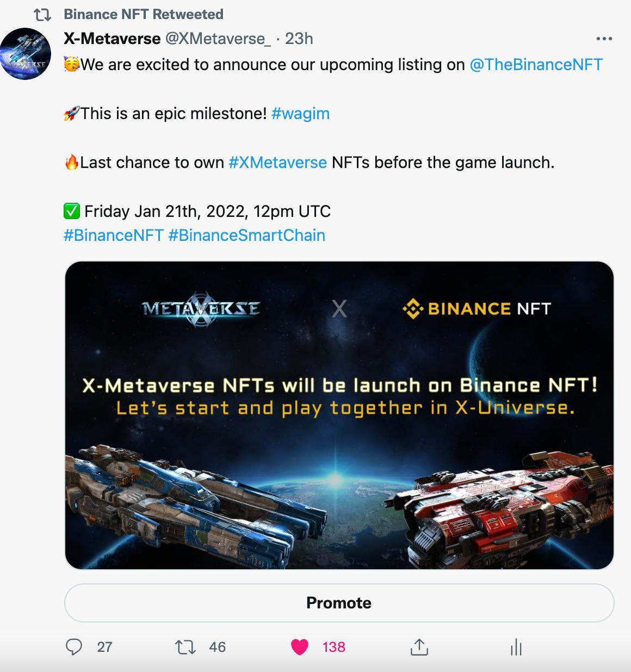This screenshot has height=672, width=631.
Task: Open the @TheBinanceNFT mention link
Action: point(536,64)
